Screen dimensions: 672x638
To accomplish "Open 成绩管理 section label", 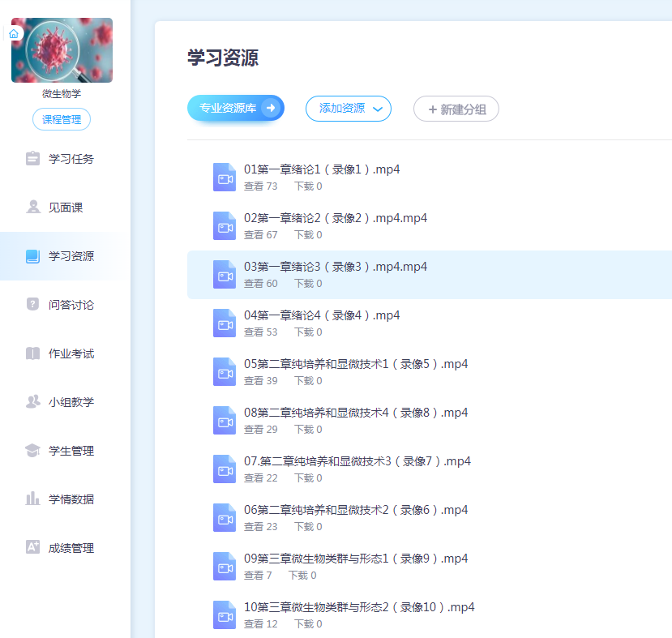I will [x=71, y=548].
